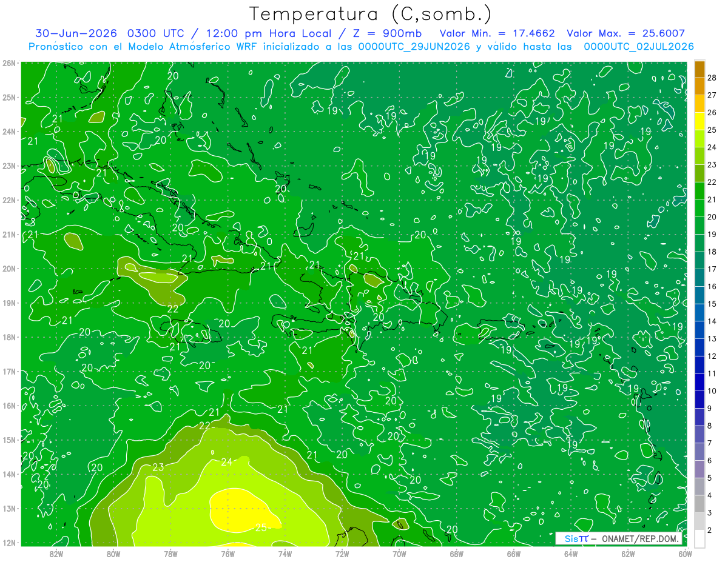Click the gray swatch between 3 and 4

(699, 504)
